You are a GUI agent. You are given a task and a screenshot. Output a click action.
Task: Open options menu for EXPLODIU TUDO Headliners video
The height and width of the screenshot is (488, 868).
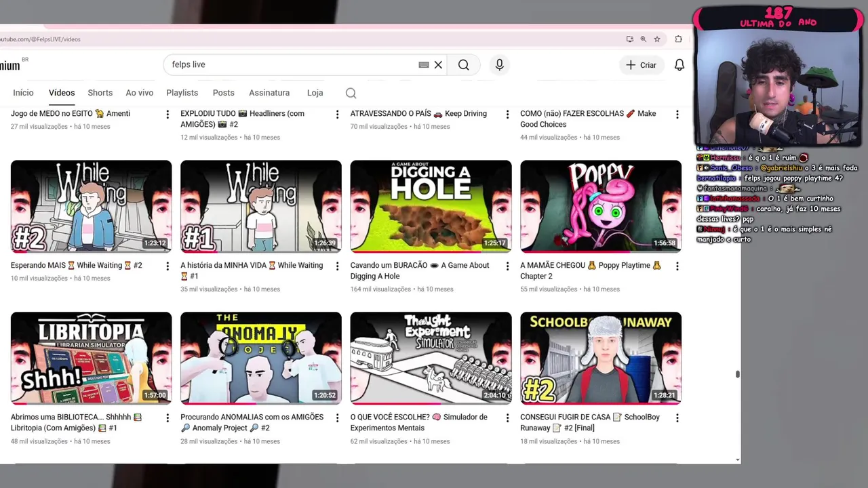tap(337, 115)
